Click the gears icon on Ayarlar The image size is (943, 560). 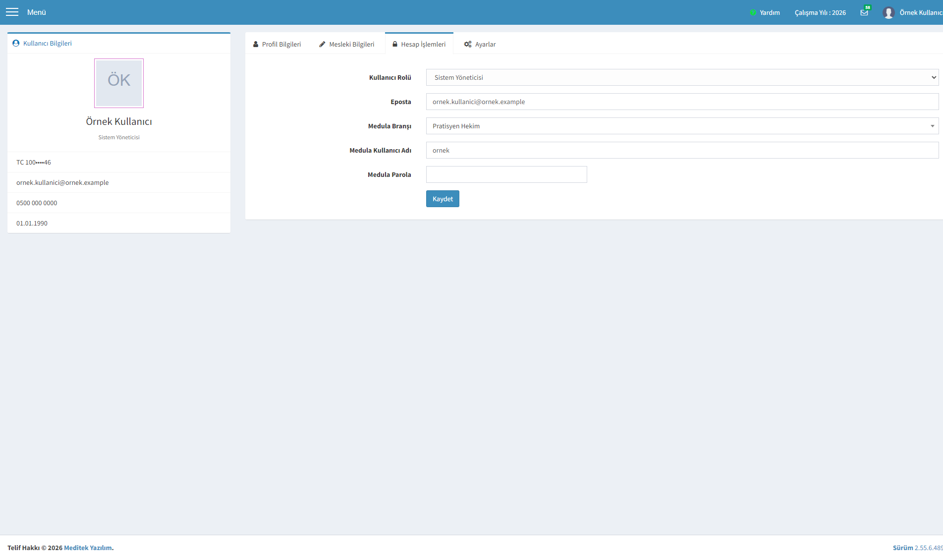click(x=468, y=44)
